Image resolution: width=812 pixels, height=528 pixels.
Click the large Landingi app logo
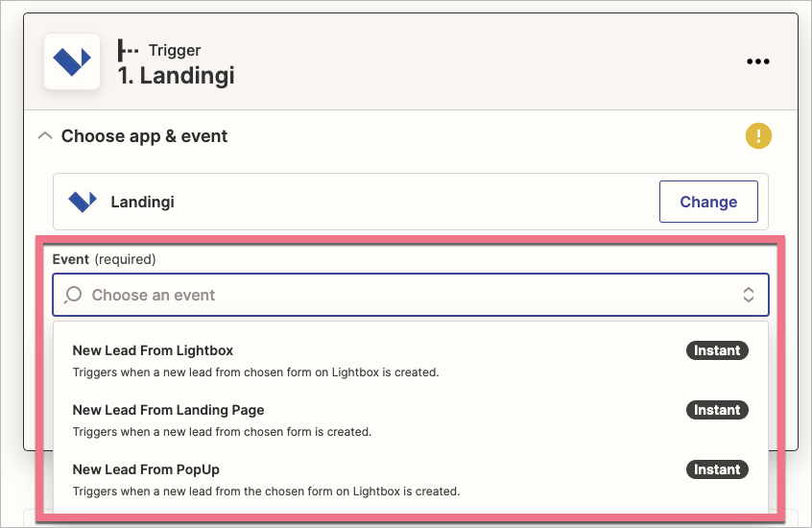tap(72, 61)
